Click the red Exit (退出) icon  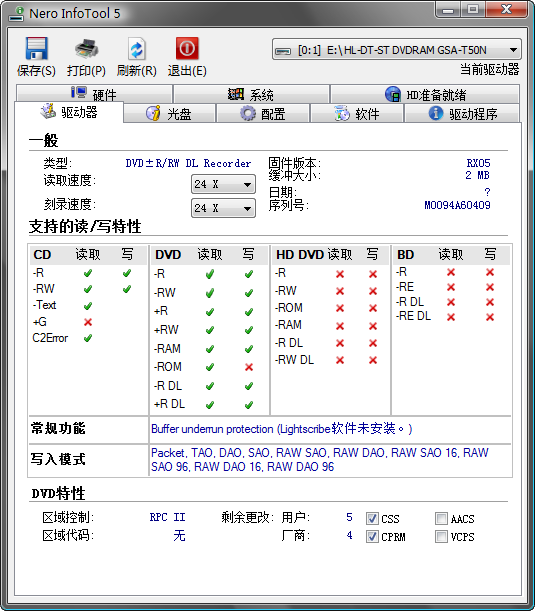187,49
